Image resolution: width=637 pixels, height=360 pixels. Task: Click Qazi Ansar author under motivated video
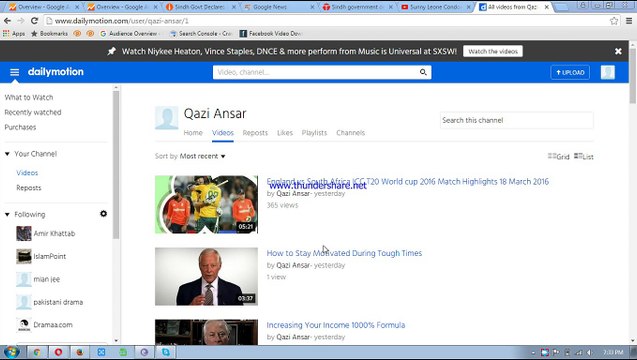(293, 265)
